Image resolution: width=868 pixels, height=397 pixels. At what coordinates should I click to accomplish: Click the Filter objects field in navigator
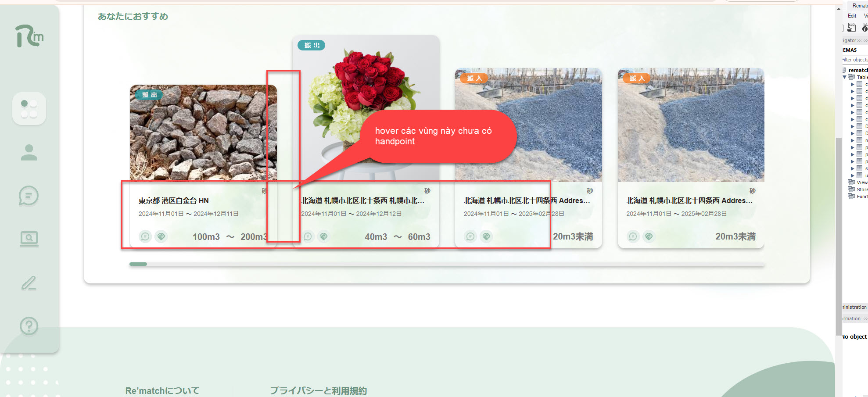click(x=856, y=60)
